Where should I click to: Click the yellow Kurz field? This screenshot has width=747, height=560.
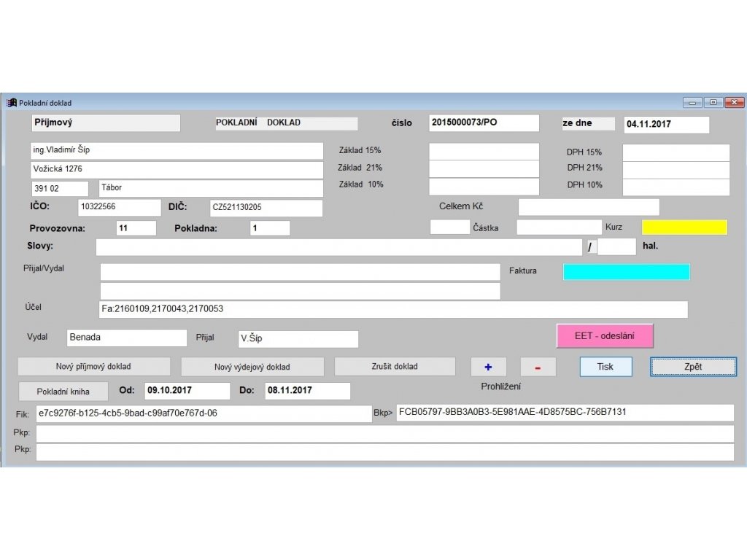tap(684, 227)
